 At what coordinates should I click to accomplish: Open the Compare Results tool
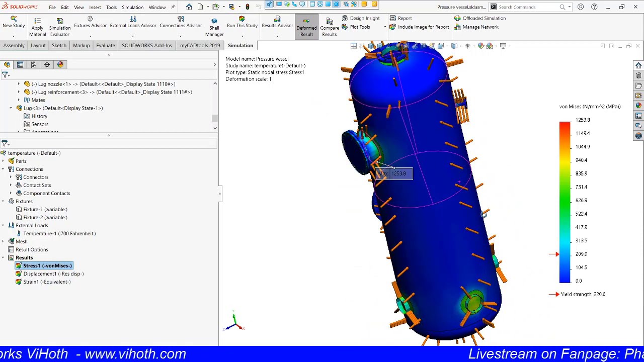pyautogui.click(x=330, y=27)
